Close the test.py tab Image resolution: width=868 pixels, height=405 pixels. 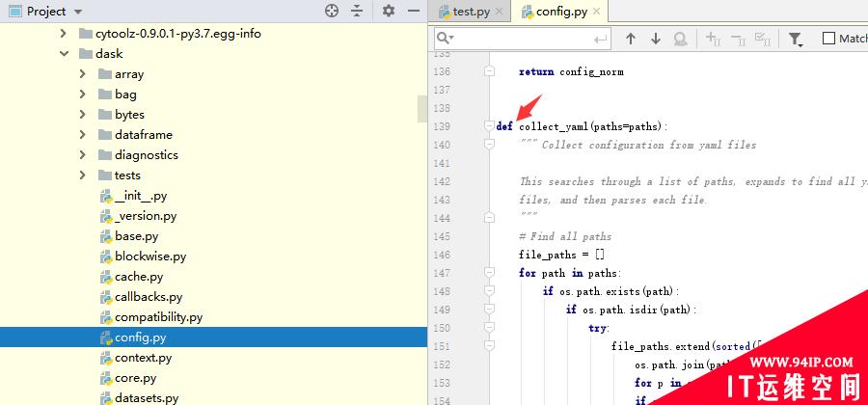500,11
